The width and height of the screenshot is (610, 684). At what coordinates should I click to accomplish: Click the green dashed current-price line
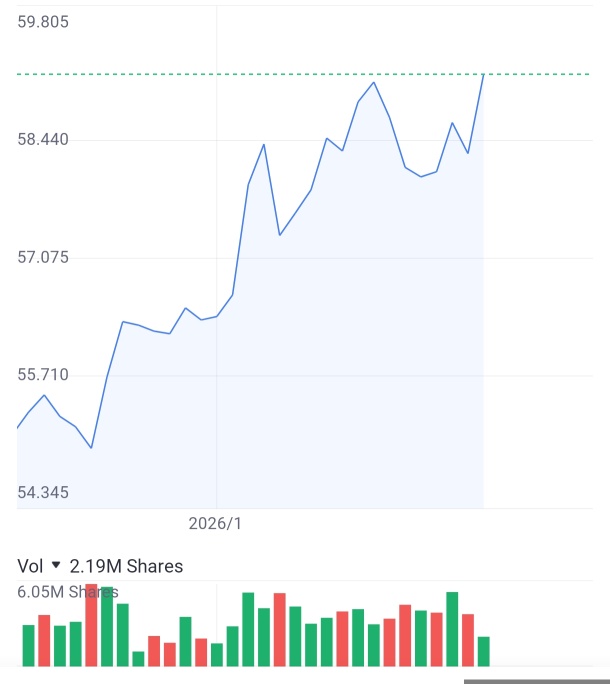pyautogui.click(x=303, y=74)
